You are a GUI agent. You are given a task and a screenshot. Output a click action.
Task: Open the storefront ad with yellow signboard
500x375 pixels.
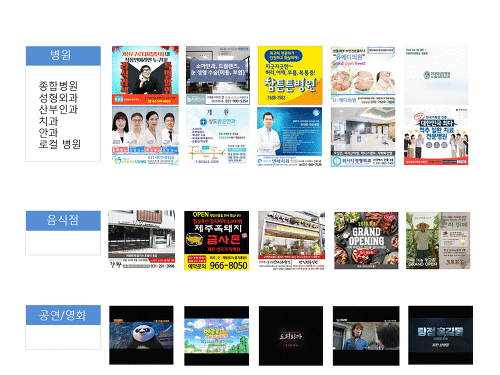292,240
